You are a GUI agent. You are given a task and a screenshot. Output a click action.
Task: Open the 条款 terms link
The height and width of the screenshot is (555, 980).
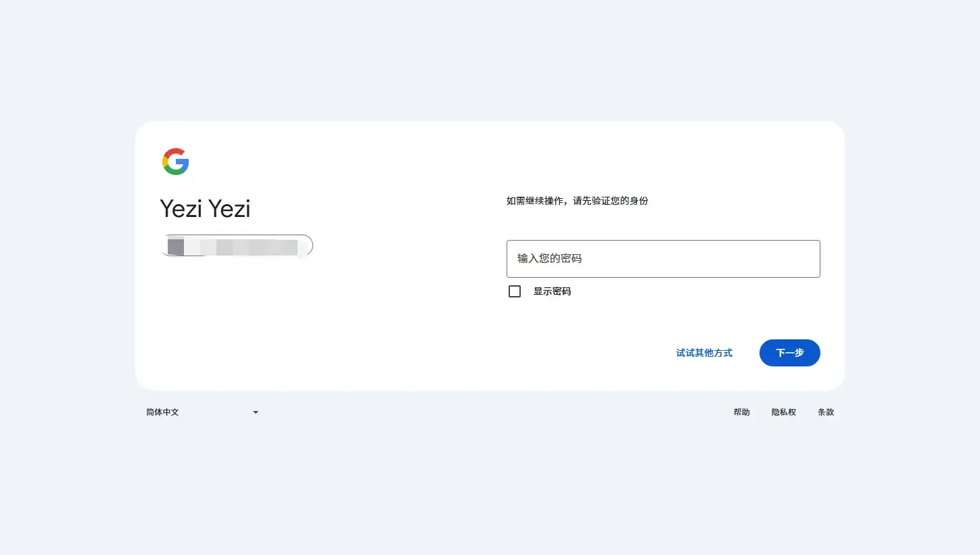[826, 412]
